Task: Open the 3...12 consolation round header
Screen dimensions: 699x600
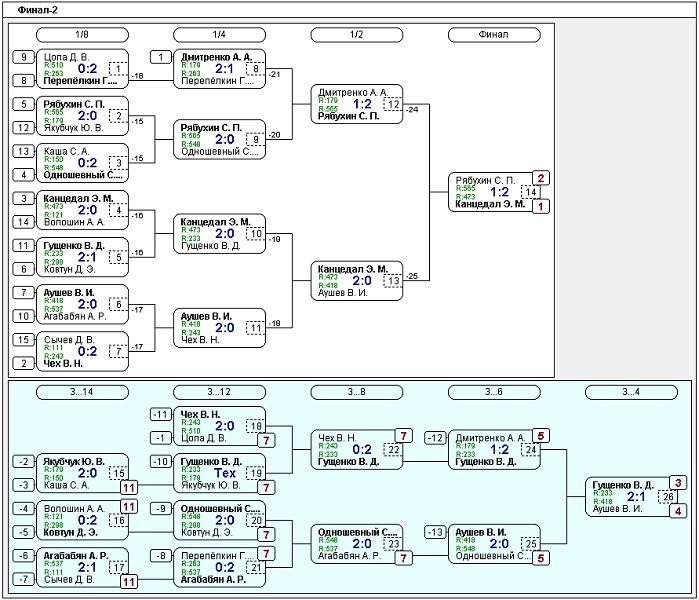Action: pos(219,392)
